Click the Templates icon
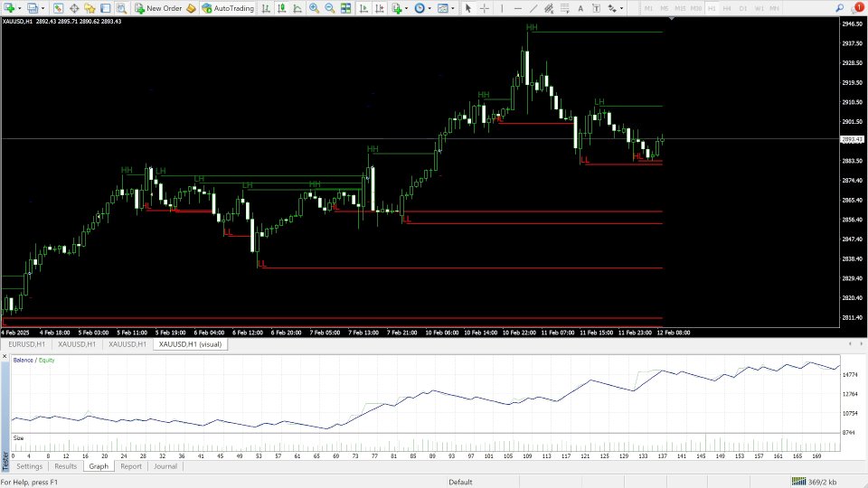Image resolution: width=868 pixels, height=488 pixels. (443, 8)
